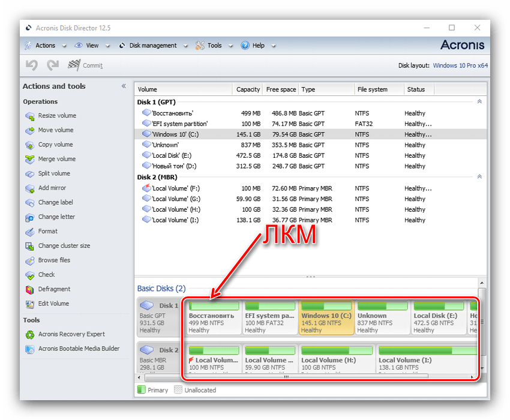
Task: Open the Disk management menu
Action: click(152, 46)
